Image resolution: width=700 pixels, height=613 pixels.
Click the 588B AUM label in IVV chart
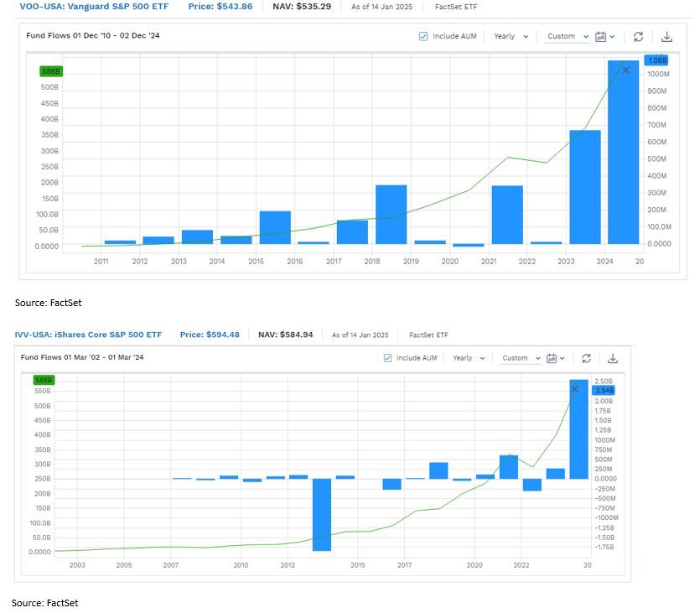tap(44, 380)
